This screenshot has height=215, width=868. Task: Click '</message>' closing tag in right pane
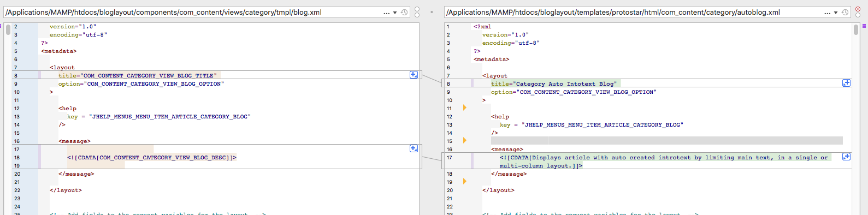[x=509, y=174]
